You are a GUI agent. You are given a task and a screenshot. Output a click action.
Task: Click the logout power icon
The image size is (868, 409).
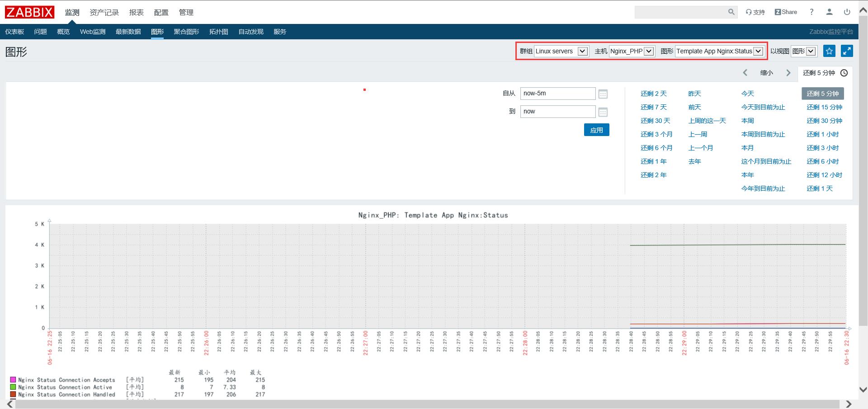coord(847,12)
